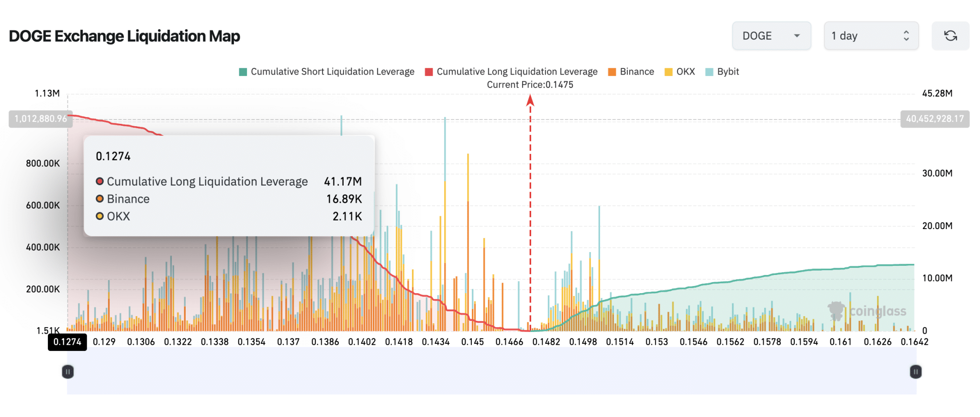This screenshot has width=980, height=417.
Task: Click the 0.161 x-axis price label
Action: (x=841, y=342)
